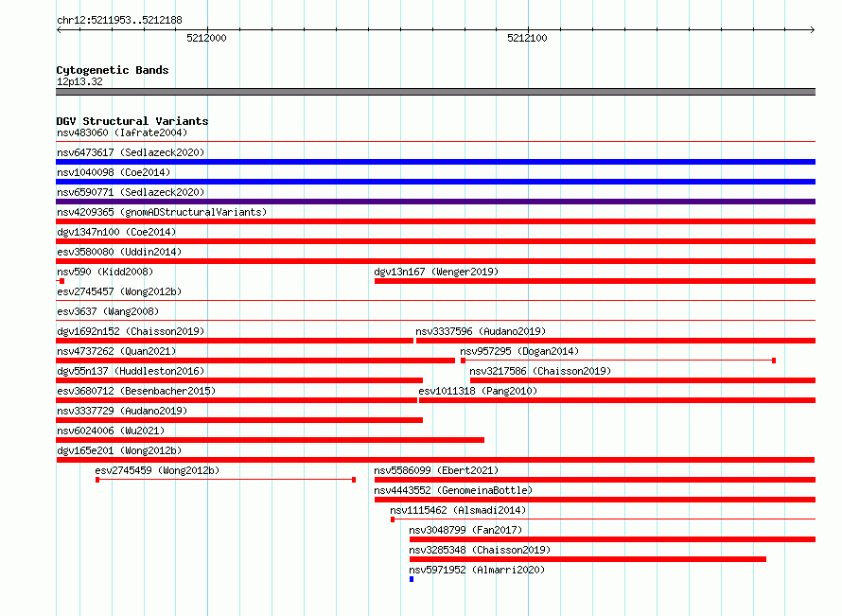842x616 pixels.
Task: Open variant nsv483060 (Iafrate2004)
Action: [x=122, y=132]
